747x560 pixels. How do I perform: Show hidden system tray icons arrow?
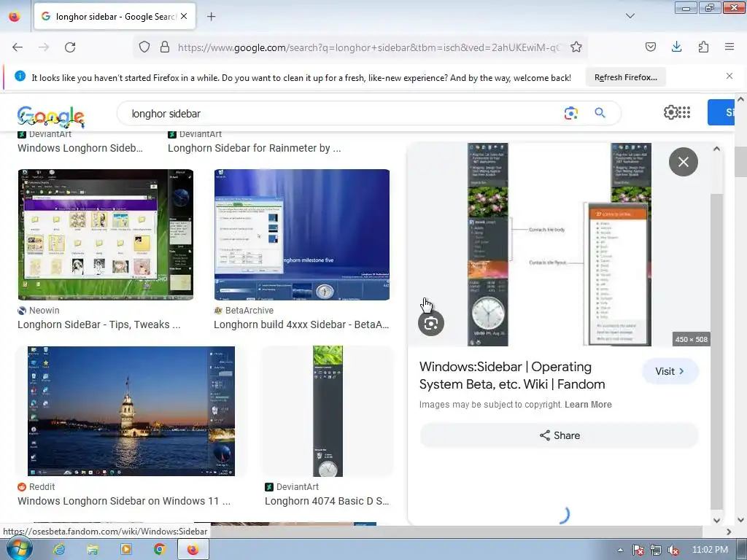coord(620,550)
